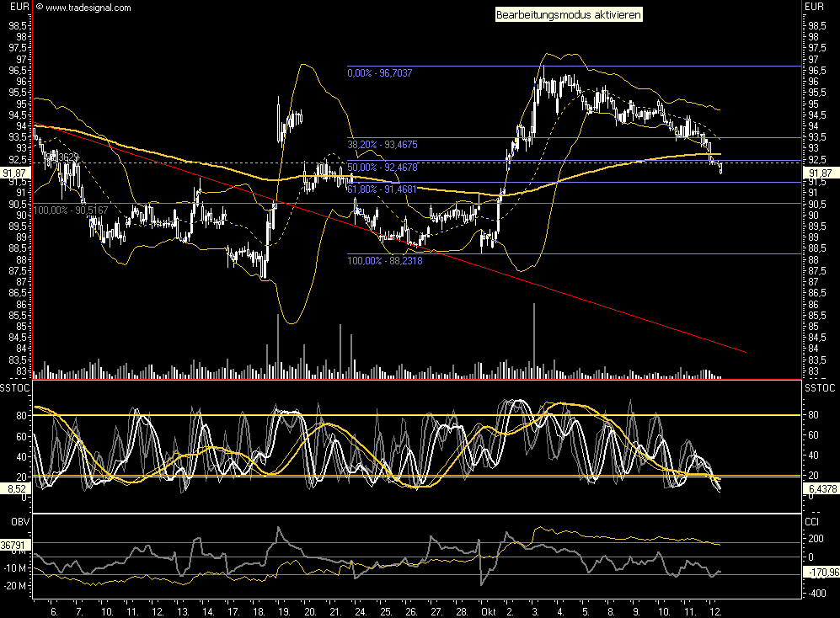
Task: Click the EUR currency label at top right
Action: (x=814, y=8)
